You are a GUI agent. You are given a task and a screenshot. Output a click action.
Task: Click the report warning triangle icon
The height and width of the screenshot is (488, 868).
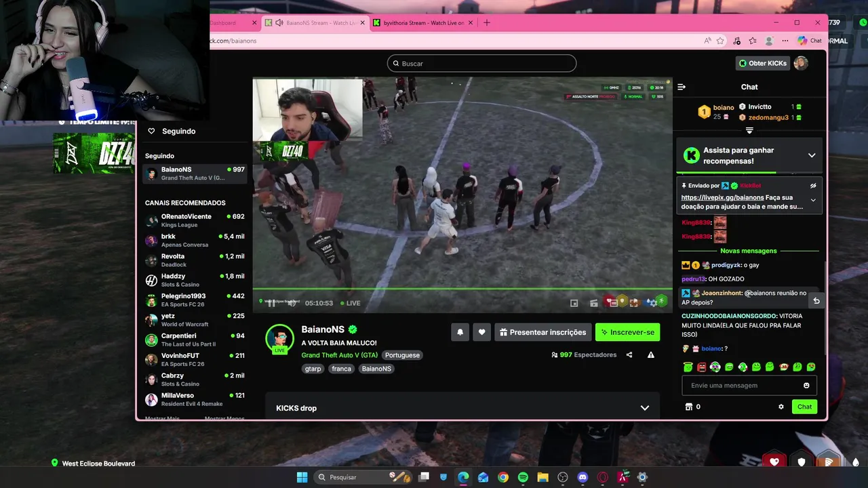[x=651, y=354]
